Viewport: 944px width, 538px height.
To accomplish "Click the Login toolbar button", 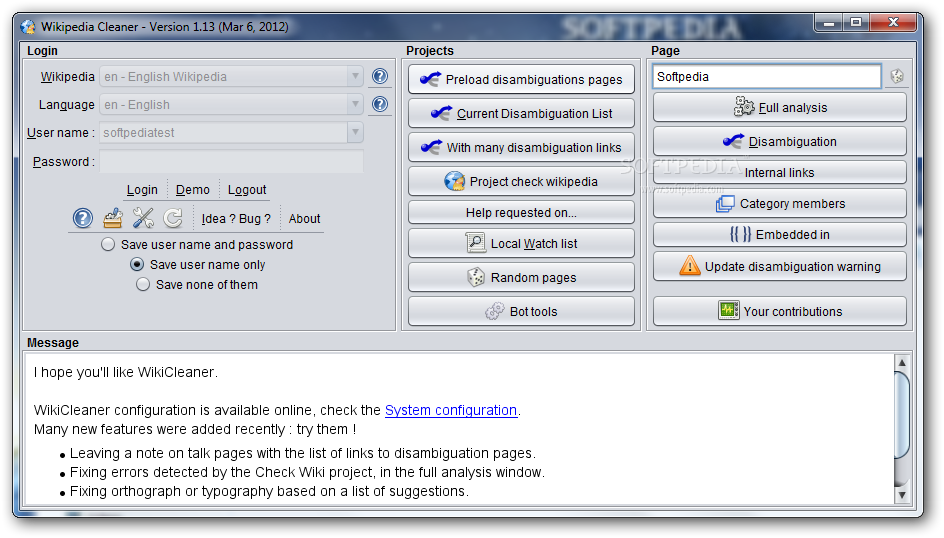I will tap(142, 190).
